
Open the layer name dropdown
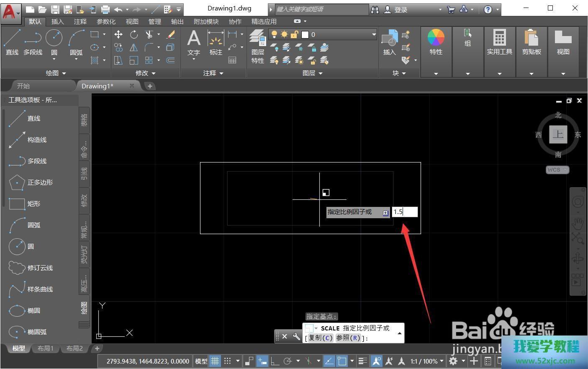pyautogui.click(x=374, y=34)
